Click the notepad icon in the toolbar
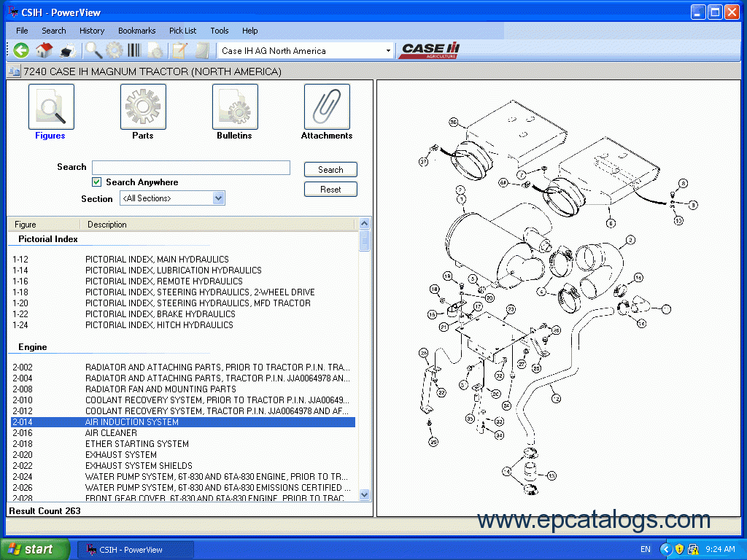Viewport: 747px width, 560px height. (179, 50)
